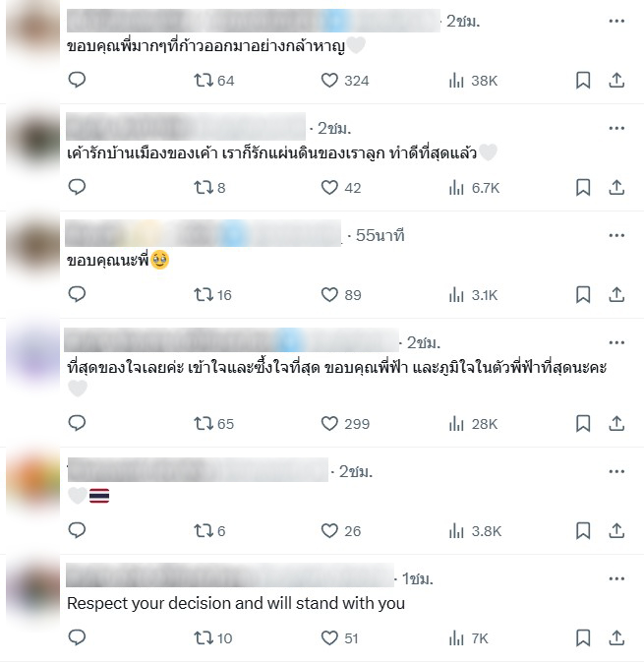This screenshot has width=644, height=664.
Task: Retweet the post showing 8 reposts
Action: [209, 187]
